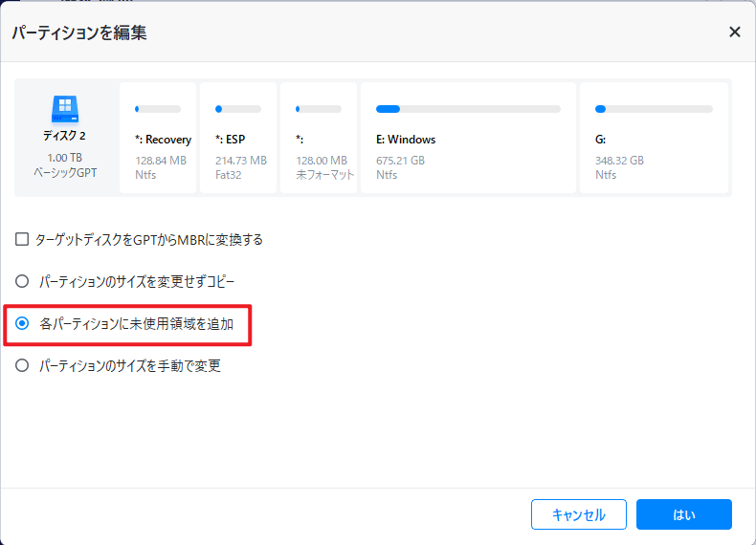This screenshot has width=756, height=545.
Task: Click the キャンセル button
Action: click(579, 514)
